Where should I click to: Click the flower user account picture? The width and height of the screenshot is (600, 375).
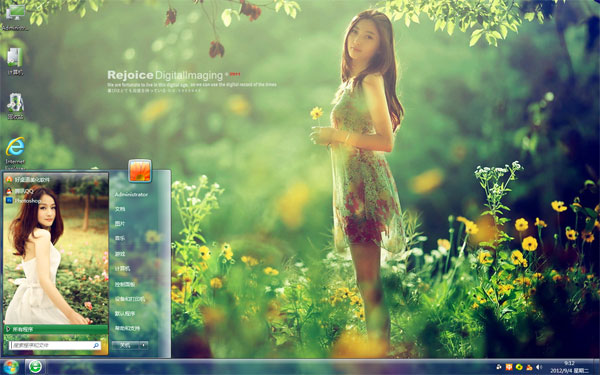140,171
